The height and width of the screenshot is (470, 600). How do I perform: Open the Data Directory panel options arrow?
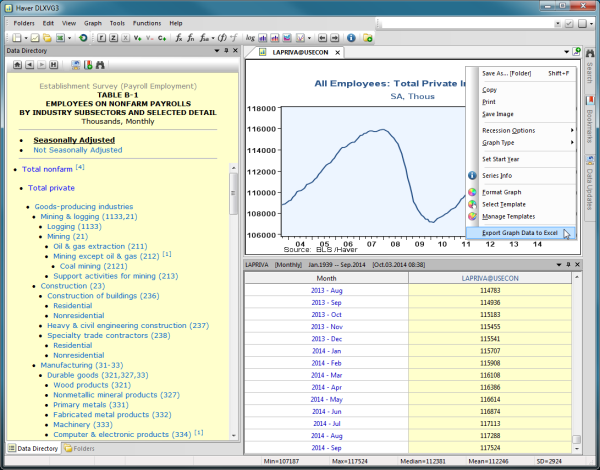click(x=217, y=51)
